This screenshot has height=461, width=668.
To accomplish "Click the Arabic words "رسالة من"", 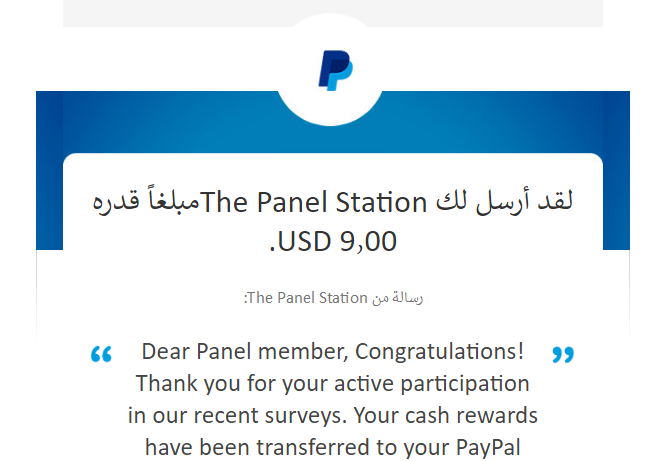I will tap(396, 298).
